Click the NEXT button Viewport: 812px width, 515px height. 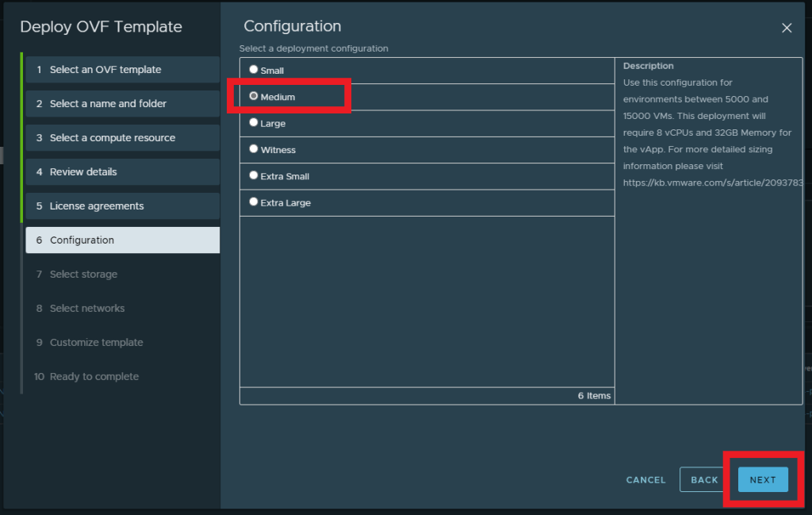pyautogui.click(x=762, y=479)
